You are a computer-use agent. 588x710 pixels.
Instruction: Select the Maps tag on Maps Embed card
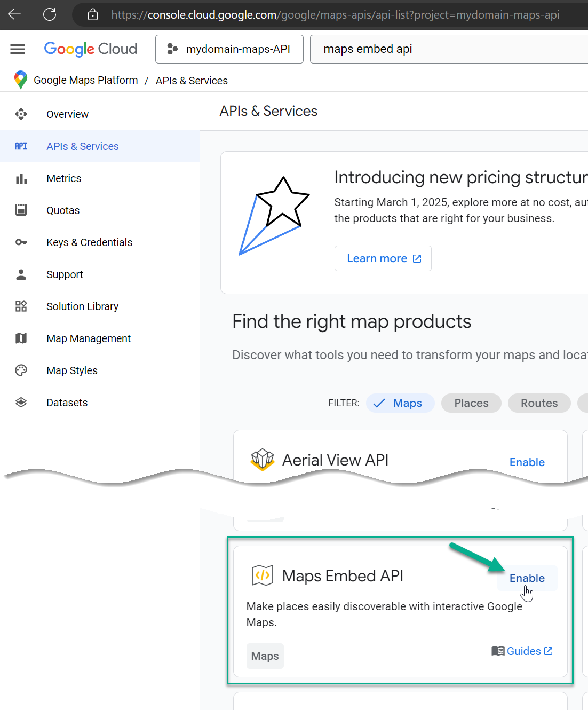265,656
